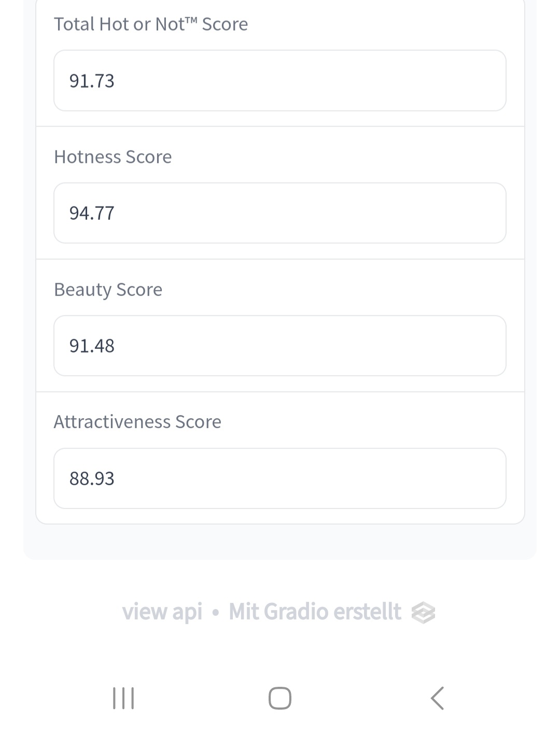
Task: Select the 91.73 value text
Action: 92,81
